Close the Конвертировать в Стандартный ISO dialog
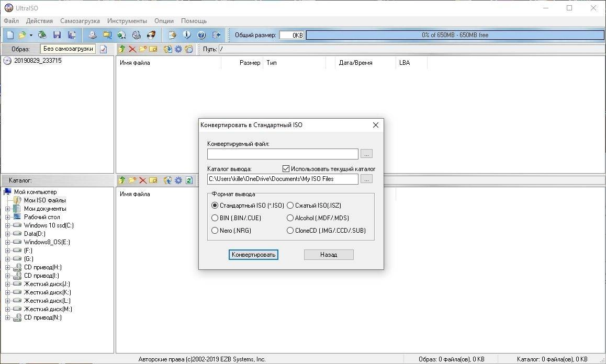The image size is (606, 364). (x=375, y=125)
